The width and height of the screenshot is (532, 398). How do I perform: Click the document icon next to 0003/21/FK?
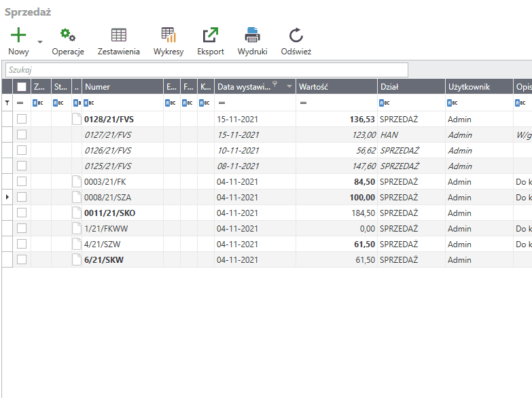77,181
